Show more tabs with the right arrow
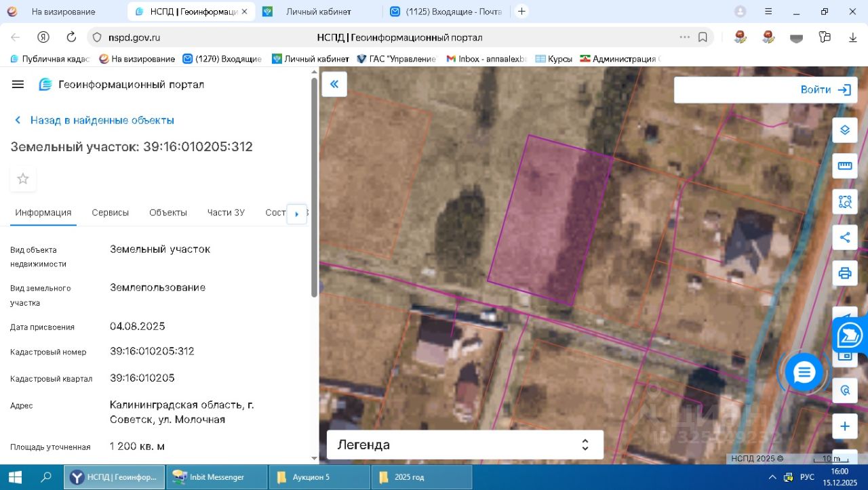Viewport: 868px width, 490px height. click(296, 213)
